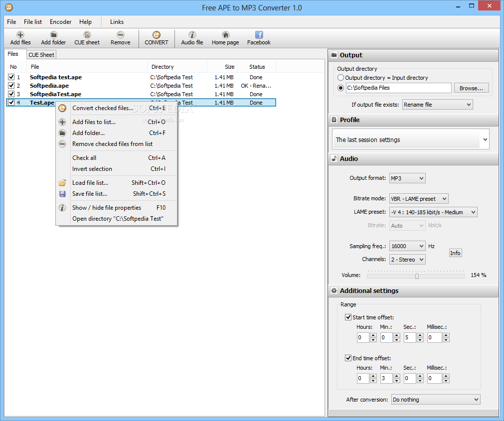This screenshot has width=504, height=421.
Task: Click the Output section folder icon
Action: pyautogui.click(x=335, y=55)
